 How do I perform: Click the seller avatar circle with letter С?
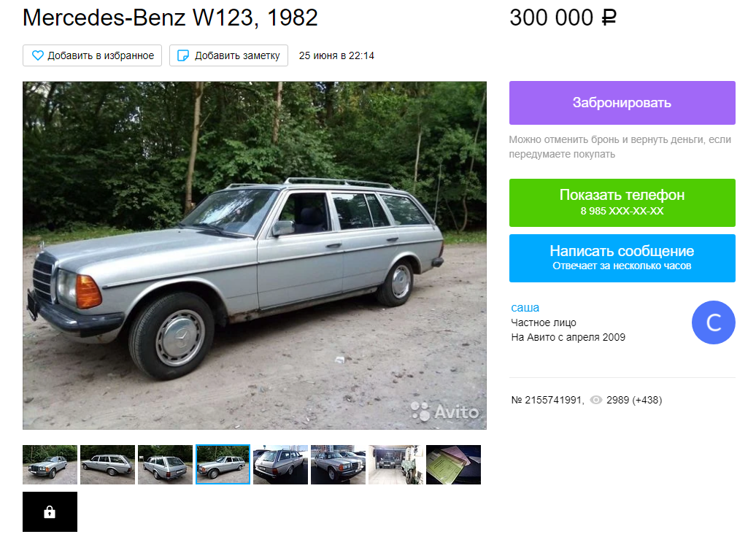(713, 322)
